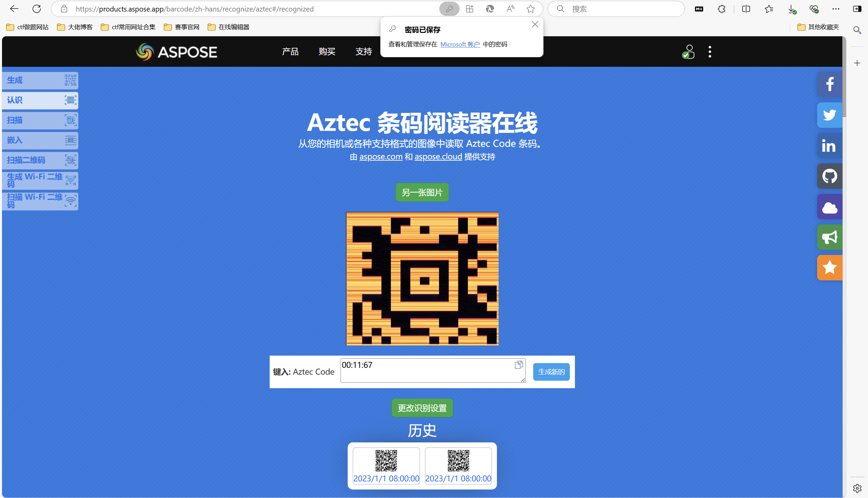Open the 其他收藏夹 bookmark folder
Image resolution: width=868 pixels, height=498 pixels.
818,27
